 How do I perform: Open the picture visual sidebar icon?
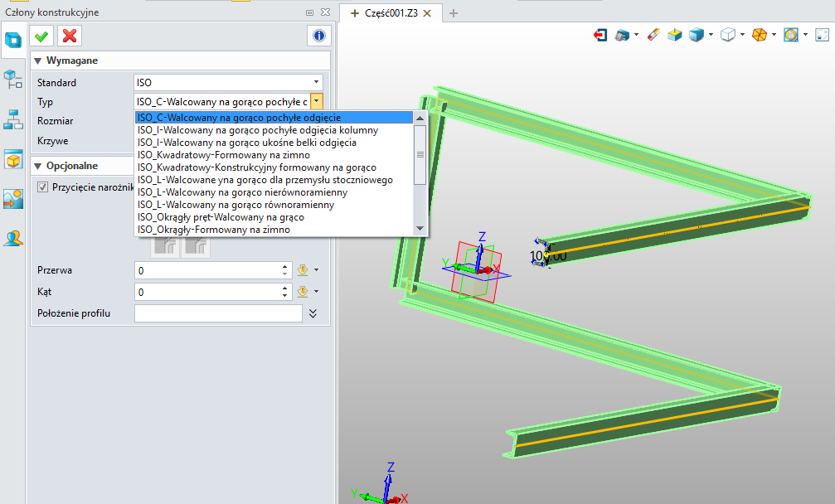click(x=12, y=199)
